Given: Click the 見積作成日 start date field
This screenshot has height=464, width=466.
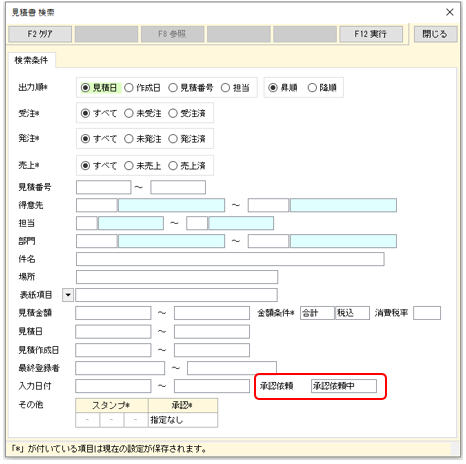Looking at the screenshot, I should 113,351.
